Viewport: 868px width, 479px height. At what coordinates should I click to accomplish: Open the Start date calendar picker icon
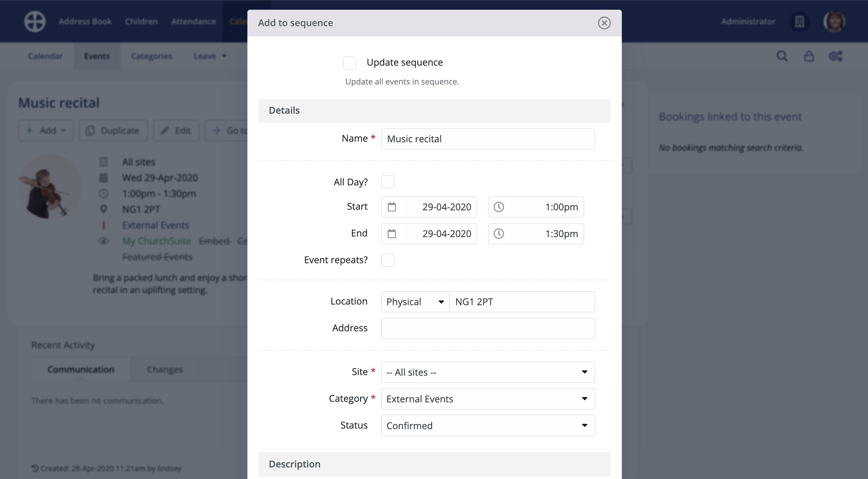tap(392, 207)
